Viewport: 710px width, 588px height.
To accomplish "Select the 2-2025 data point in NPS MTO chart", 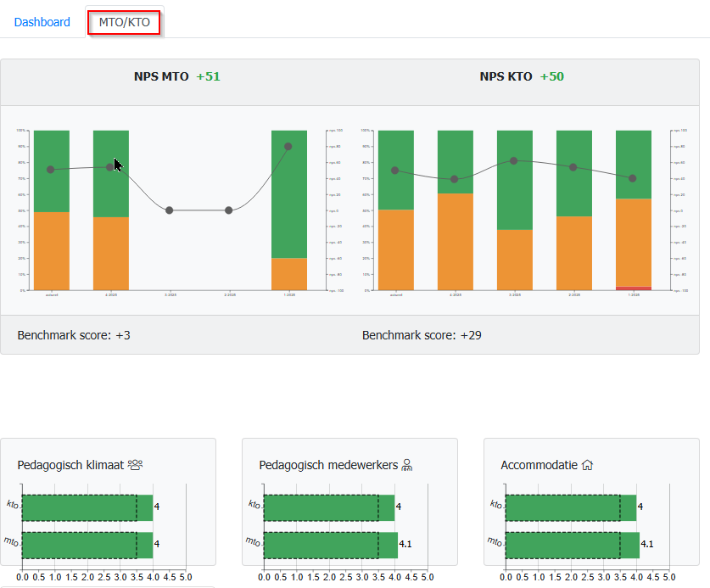I will [x=229, y=210].
